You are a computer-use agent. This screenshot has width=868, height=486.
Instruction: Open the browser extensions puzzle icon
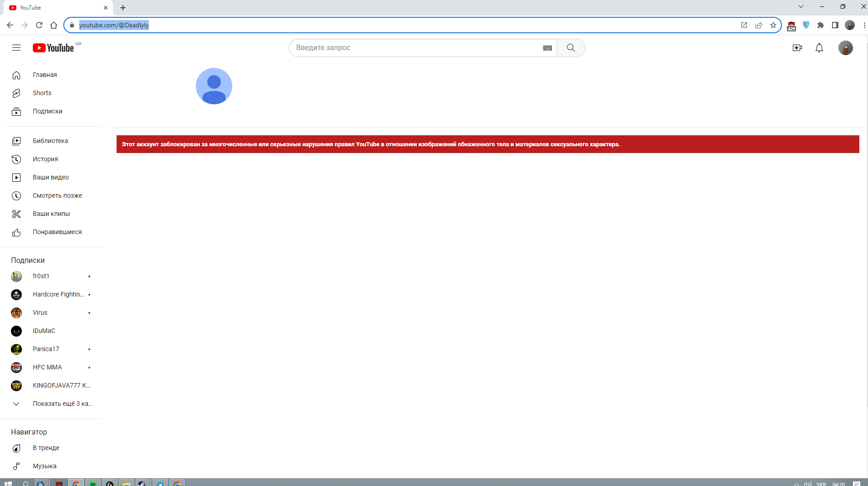click(821, 25)
